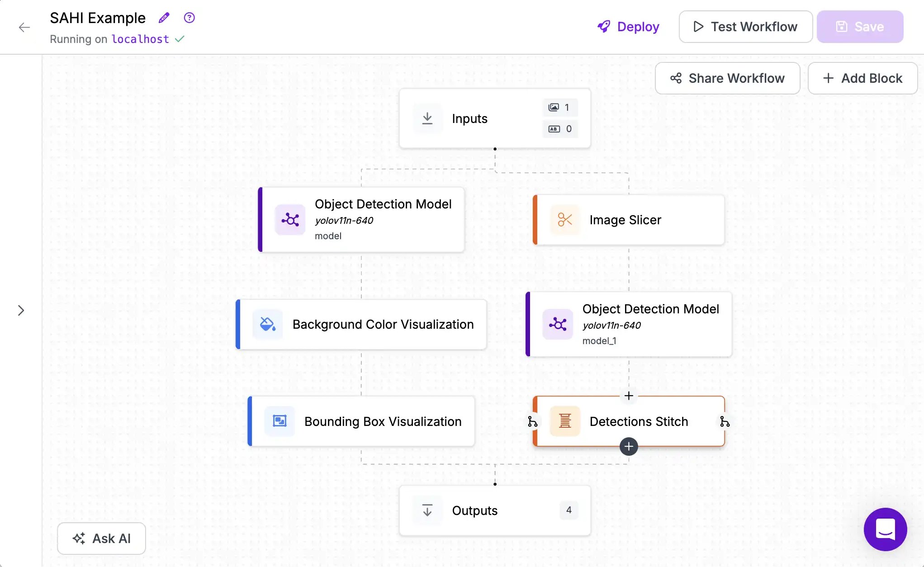Select Object Detection Model block named model

point(361,220)
